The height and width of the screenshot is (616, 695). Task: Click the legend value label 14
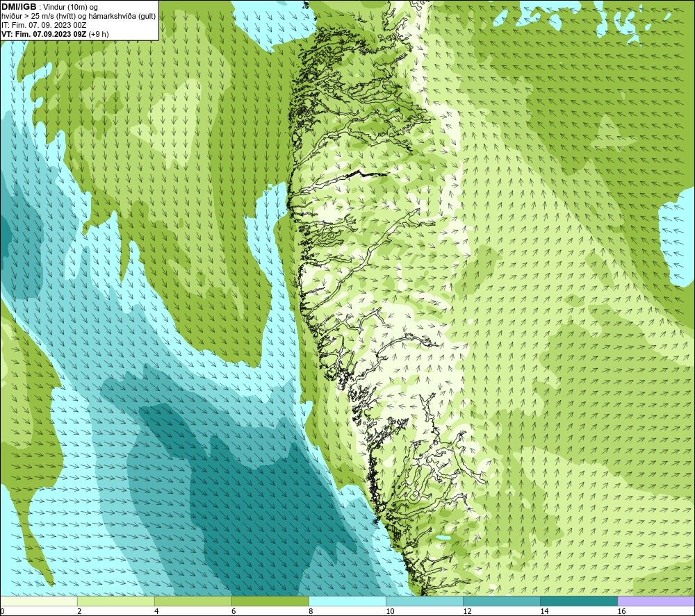(544, 611)
